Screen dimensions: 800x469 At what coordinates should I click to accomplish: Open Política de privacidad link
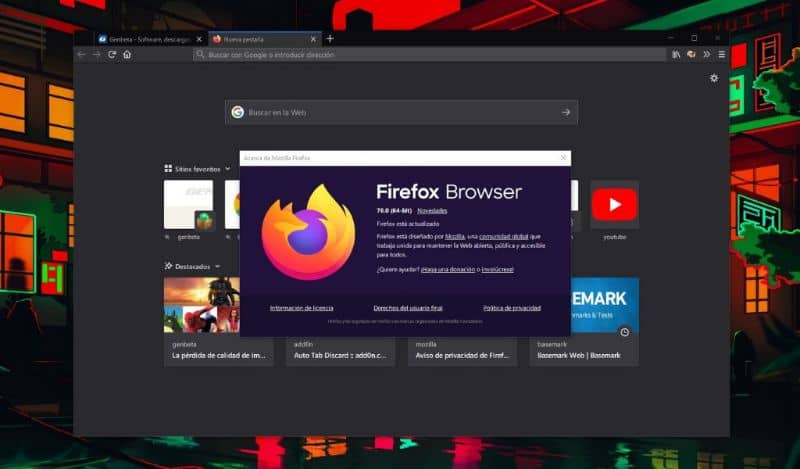coord(512,308)
